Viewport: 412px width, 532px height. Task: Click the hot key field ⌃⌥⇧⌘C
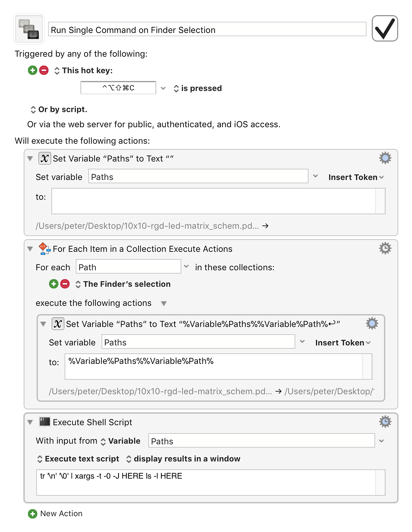pos(118,88)
